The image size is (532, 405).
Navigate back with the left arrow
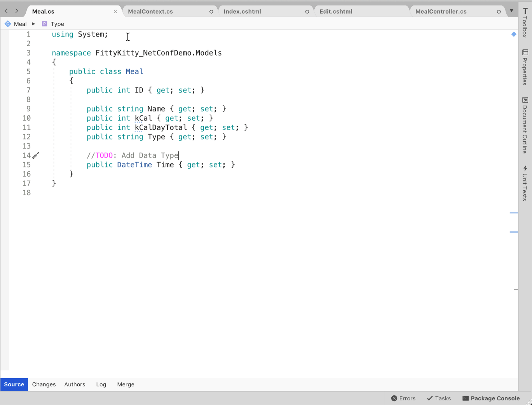point(6,11)
